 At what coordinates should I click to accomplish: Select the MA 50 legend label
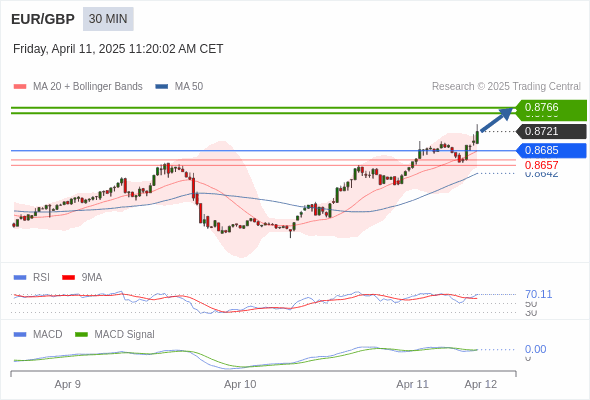click(189, 87)
